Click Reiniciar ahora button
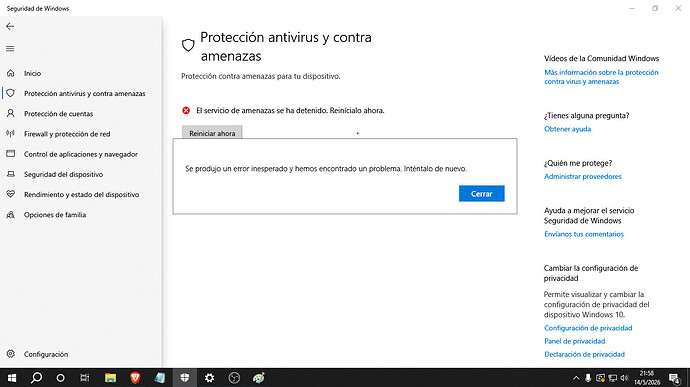The height and width of the screenshot is (387, 690). click(212, 132)
